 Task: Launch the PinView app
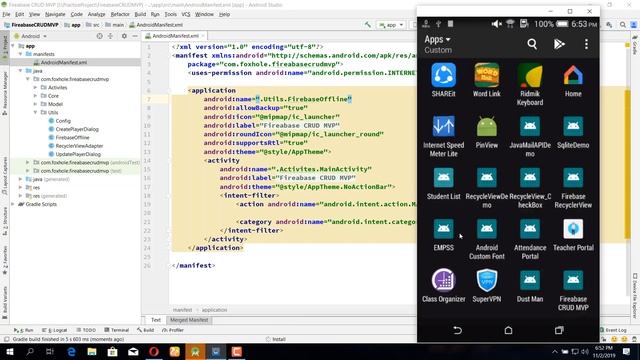point(487,127)
